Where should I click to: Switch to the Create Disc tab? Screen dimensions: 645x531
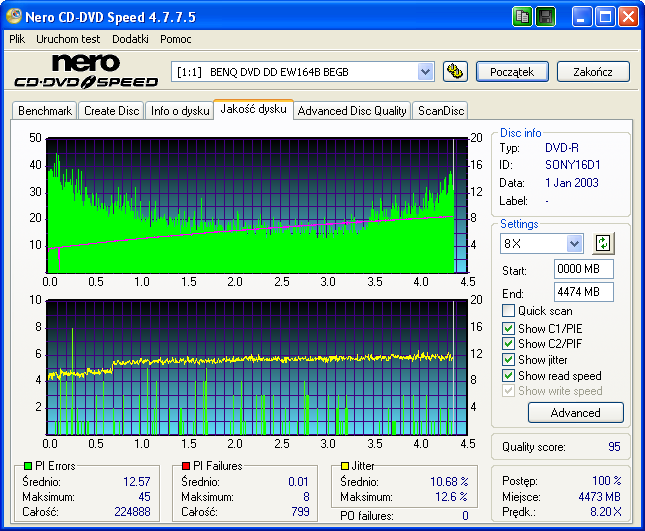[x=111, y=111]
